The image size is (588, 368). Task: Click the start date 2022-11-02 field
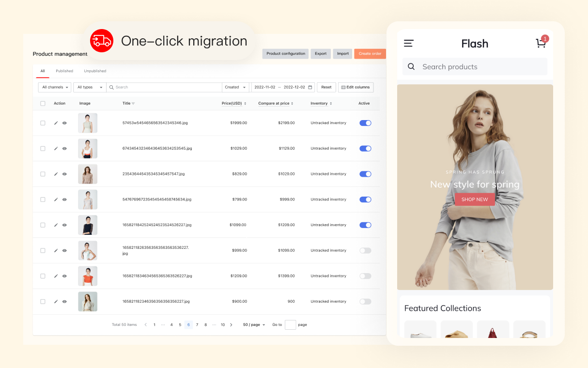click(x=265, y=87)
